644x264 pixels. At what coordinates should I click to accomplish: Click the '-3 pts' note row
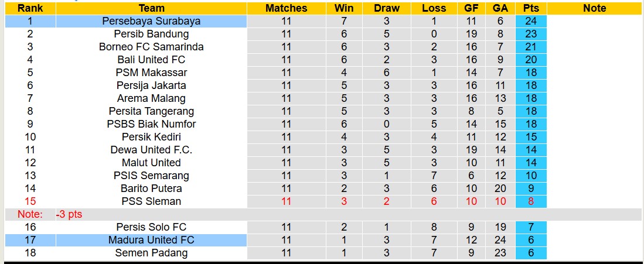point(69,214)
